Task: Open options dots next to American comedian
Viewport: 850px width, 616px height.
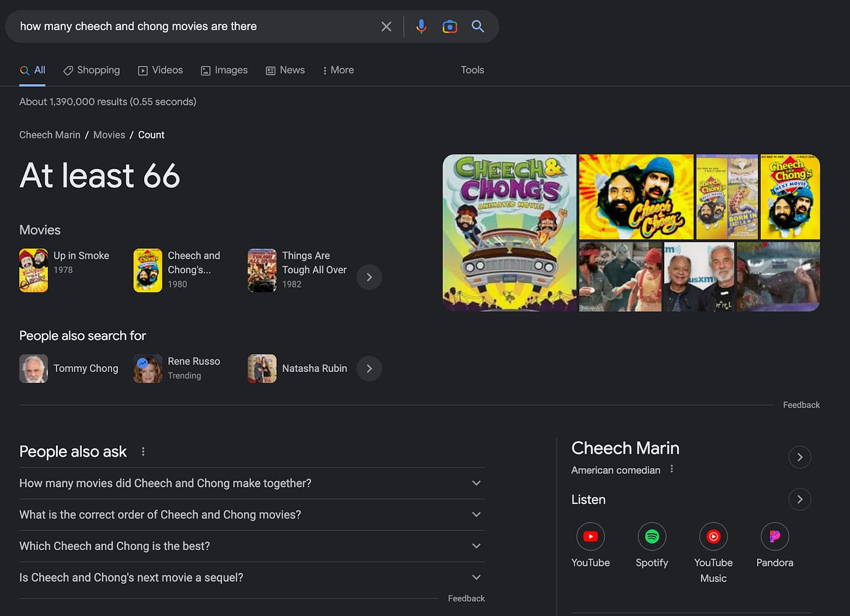Action: click(672, 469)
